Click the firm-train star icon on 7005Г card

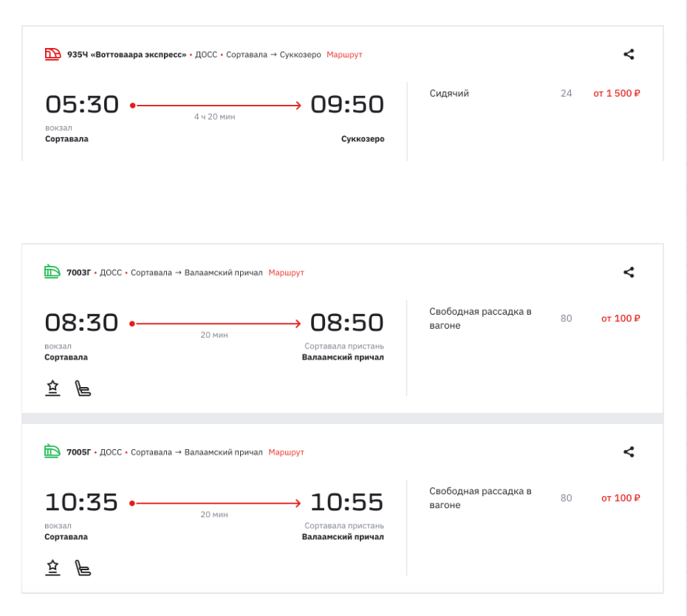(x=52, y=567)
